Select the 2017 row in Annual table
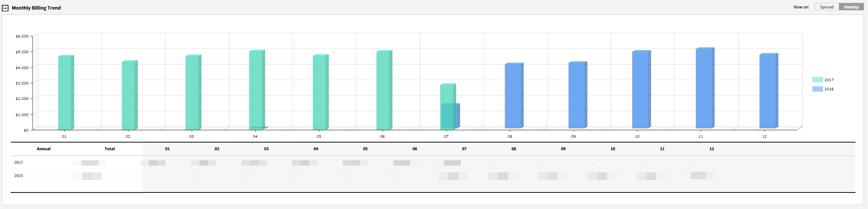The width and height of the screenshot is (868, 209). 19,162
